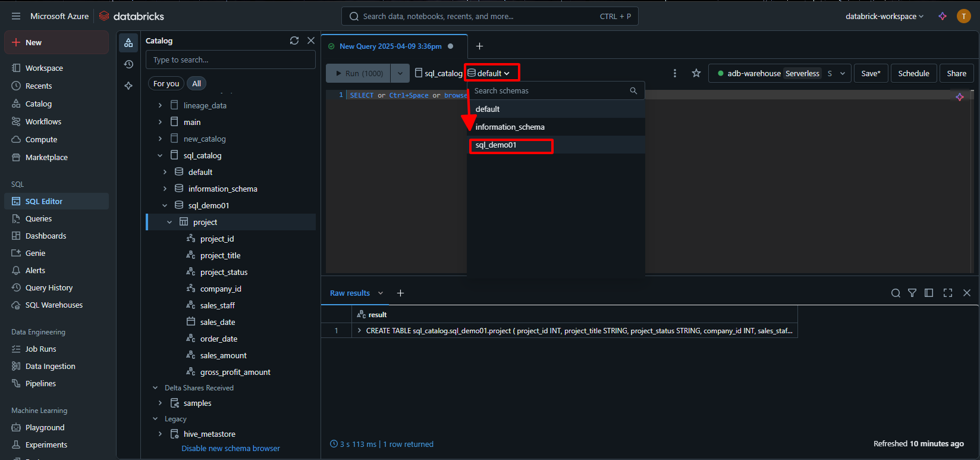Click the Databricks Assistant sparkle icon in header
980x460 pixels.
943,16
